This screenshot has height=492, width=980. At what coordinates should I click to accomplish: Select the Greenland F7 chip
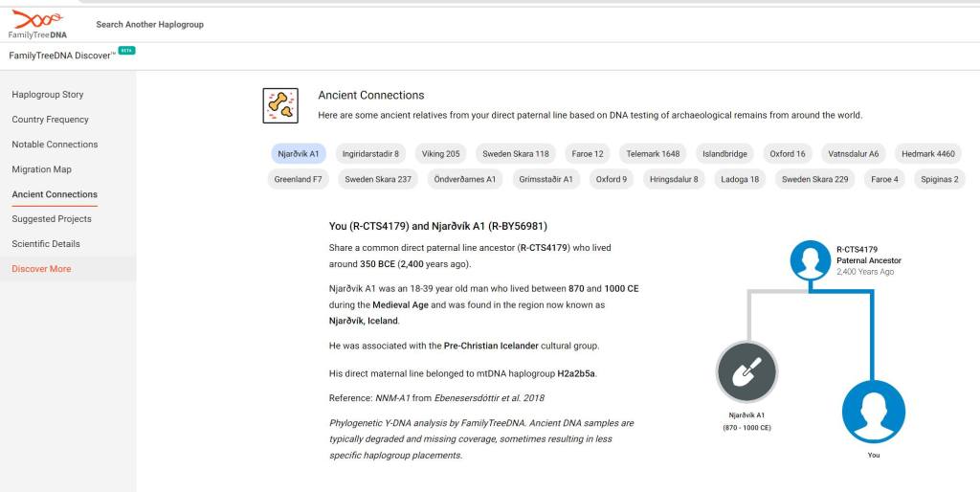tap(298, 179)
